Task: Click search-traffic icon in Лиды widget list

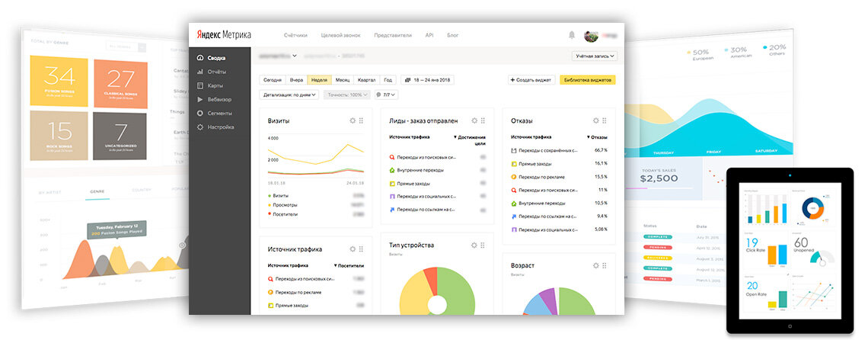Action: pyautogui.click(x=392, y=157)
